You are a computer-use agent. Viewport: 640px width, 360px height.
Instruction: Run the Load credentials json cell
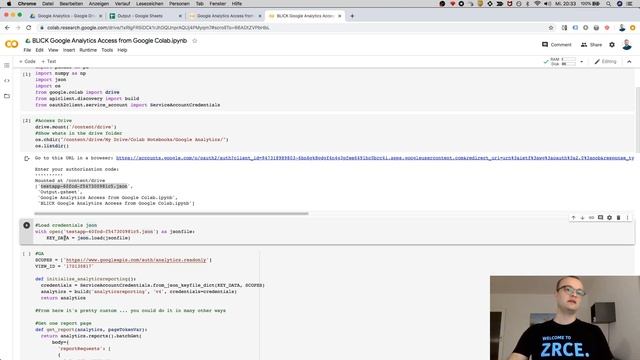(27, 225)
